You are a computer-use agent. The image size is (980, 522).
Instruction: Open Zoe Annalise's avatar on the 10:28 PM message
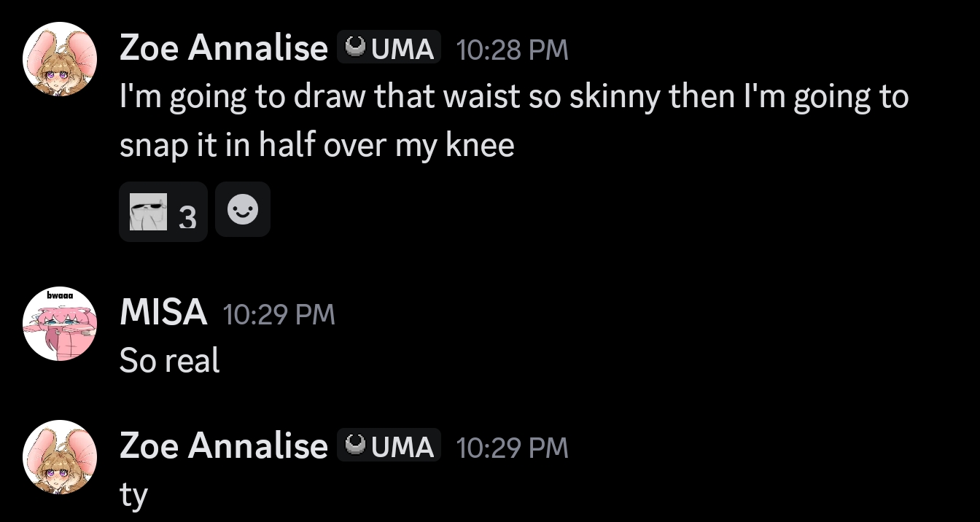coord(61,58)
